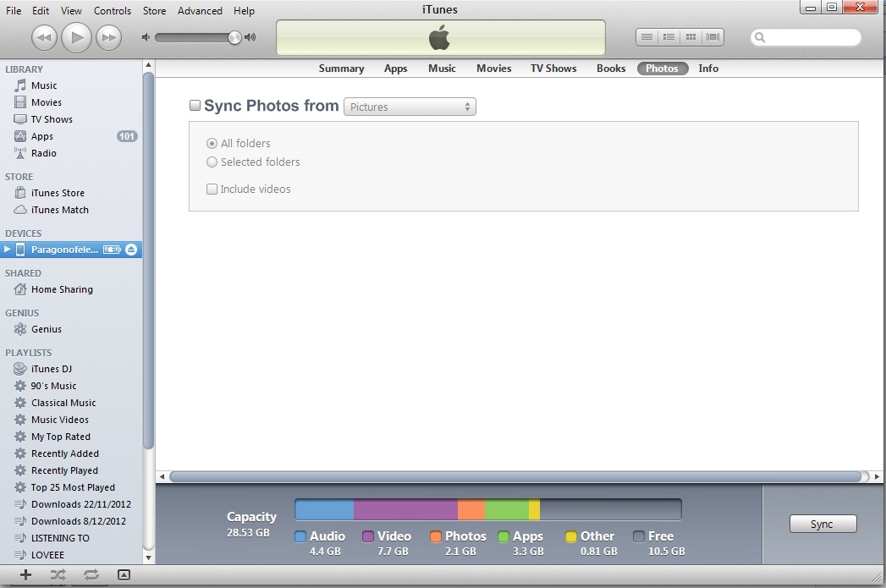Switch to the Summary tab
This screenshot has height=588, width=886.
pos(341,69)
